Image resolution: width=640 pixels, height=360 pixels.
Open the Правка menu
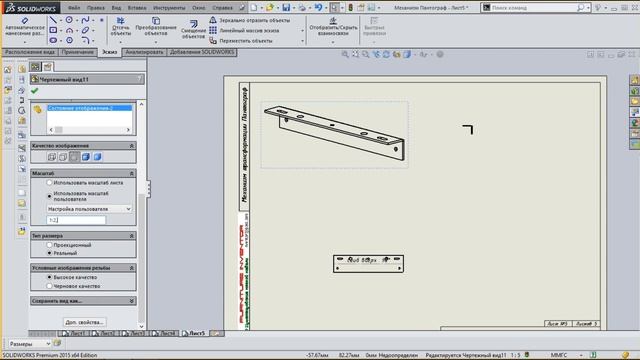click(96, 8)
